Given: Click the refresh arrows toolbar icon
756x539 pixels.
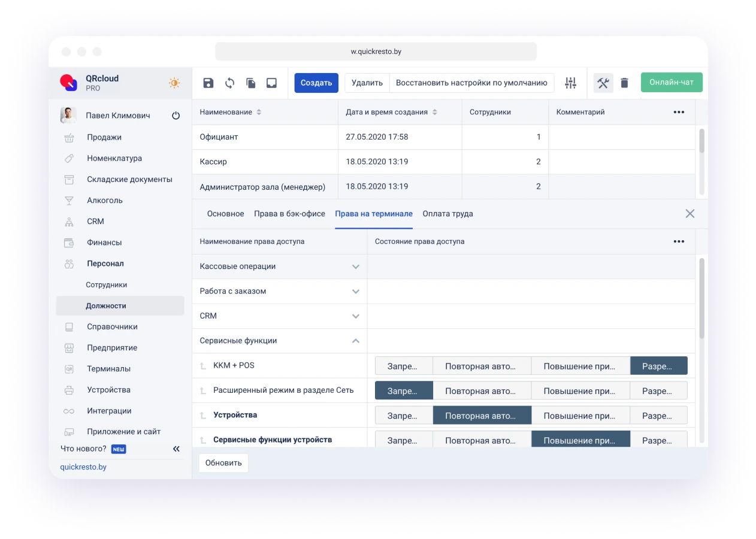Looking at the screenshot, I should 229,83.
